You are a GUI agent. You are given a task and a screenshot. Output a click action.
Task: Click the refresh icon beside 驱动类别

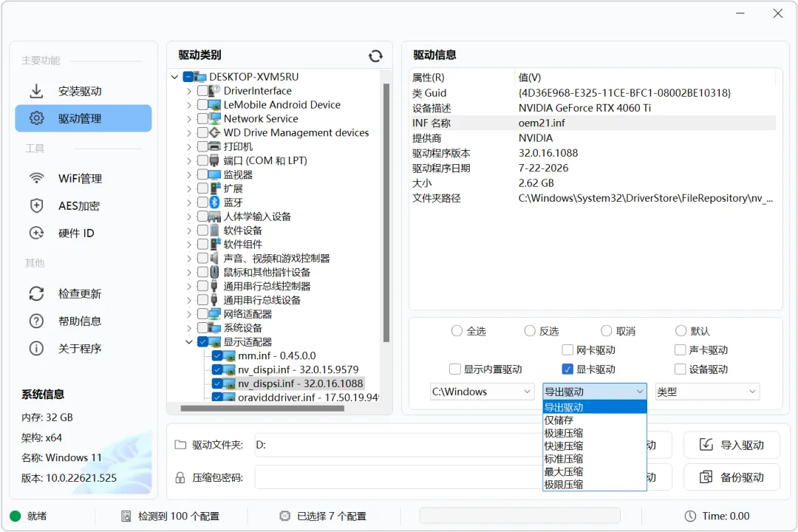(375, 56)
